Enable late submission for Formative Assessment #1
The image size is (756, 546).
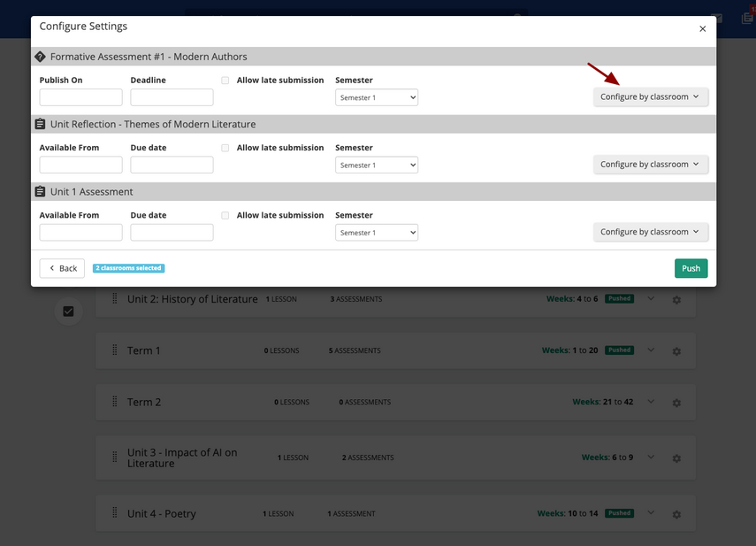click(225, 81)
